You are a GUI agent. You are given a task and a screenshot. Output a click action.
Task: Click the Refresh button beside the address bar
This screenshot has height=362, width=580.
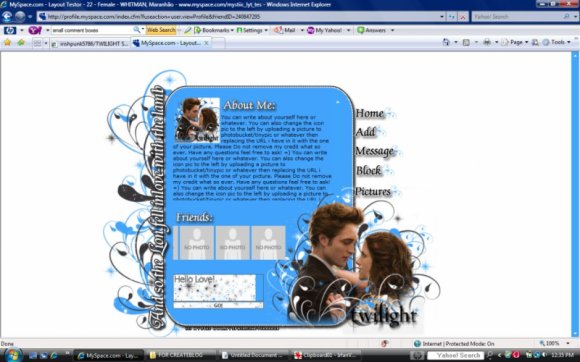click(x=452, y=17)
